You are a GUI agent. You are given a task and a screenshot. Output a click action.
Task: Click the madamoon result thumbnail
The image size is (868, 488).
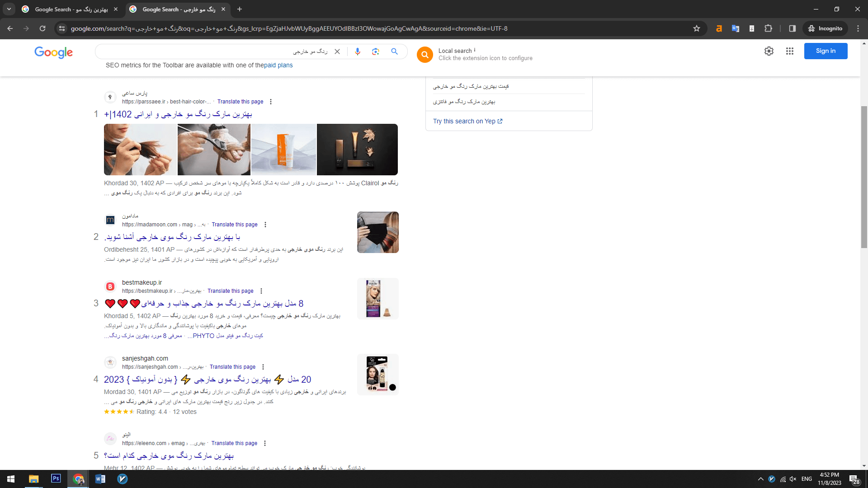click(x=378, y=232)
